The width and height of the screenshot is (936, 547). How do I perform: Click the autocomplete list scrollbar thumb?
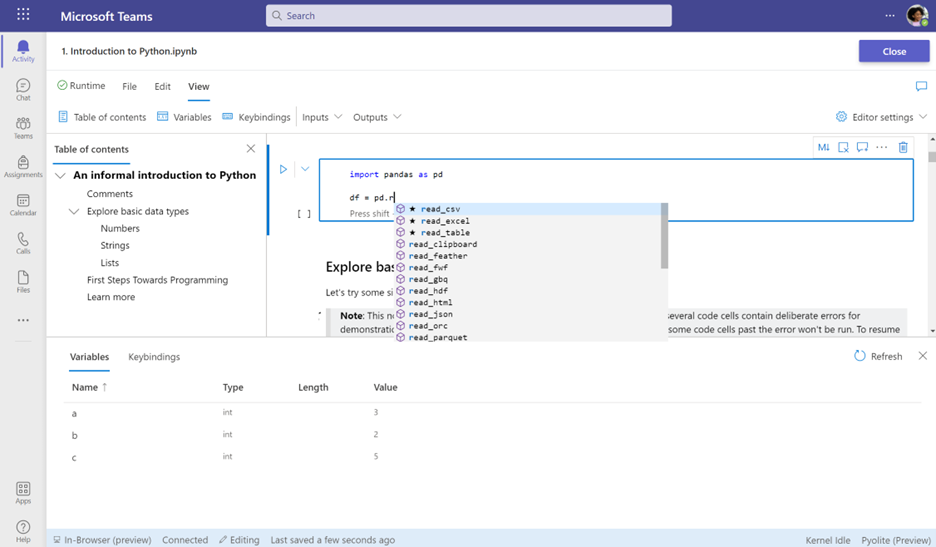(x=664, y=236)
